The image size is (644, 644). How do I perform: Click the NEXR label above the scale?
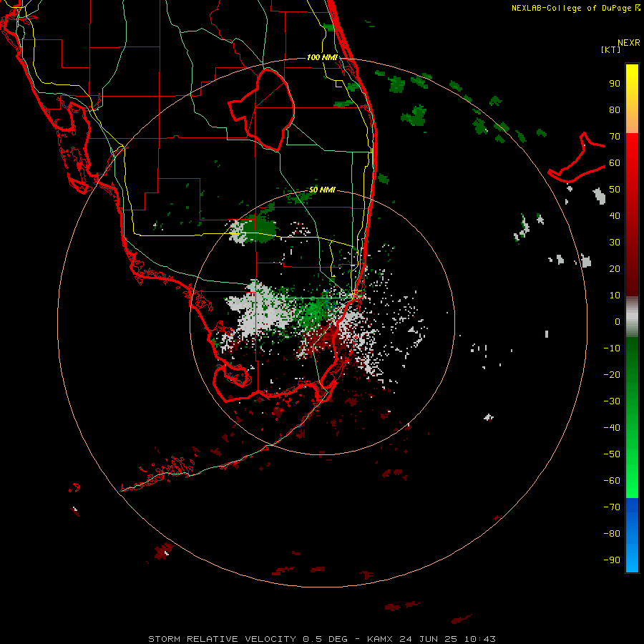click(x=629, y=43)
